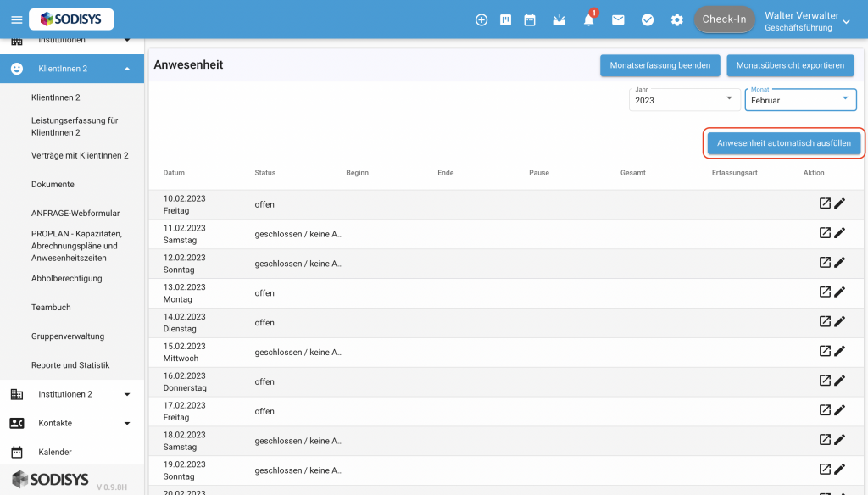Open PROPLAN Kapazitäten sidebar entry
This screenshot has height=495, width=868.
[x=76, y=246]
